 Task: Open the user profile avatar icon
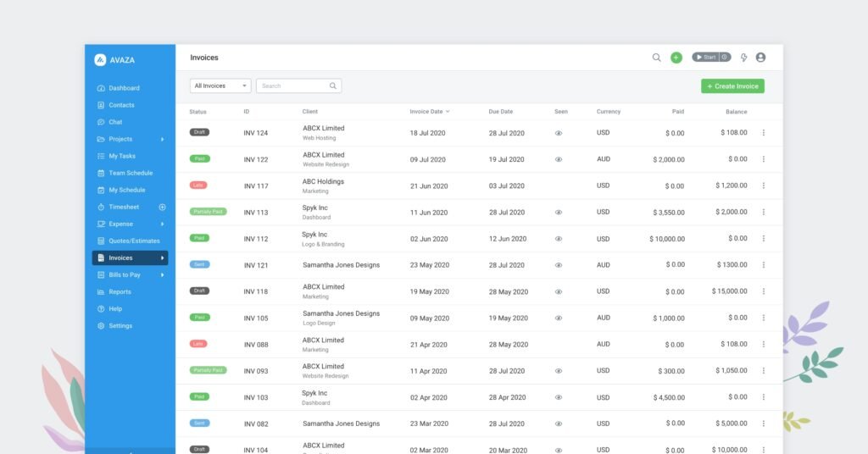[x=760, y=58]
